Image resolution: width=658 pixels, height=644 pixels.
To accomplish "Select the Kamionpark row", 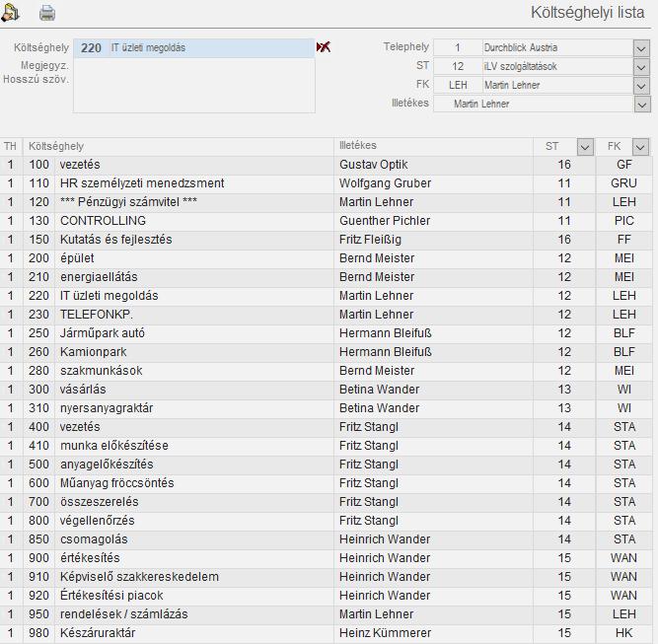I will pyautogui.click(x=326, y=352).
